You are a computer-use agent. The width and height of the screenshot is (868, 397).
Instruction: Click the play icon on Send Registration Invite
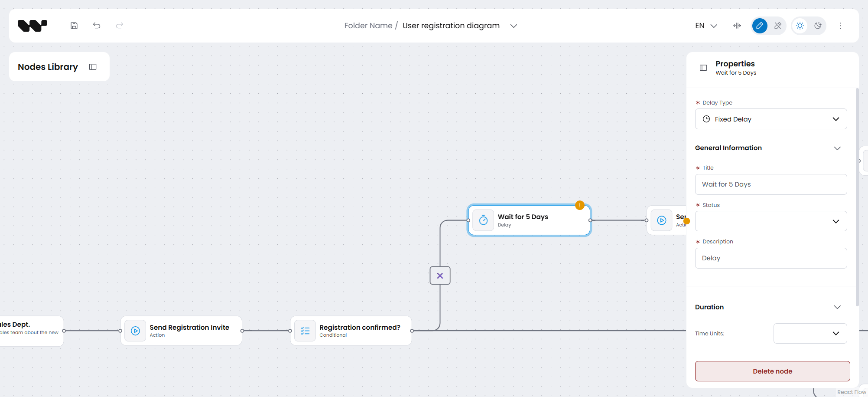click(x=135, y=331)
